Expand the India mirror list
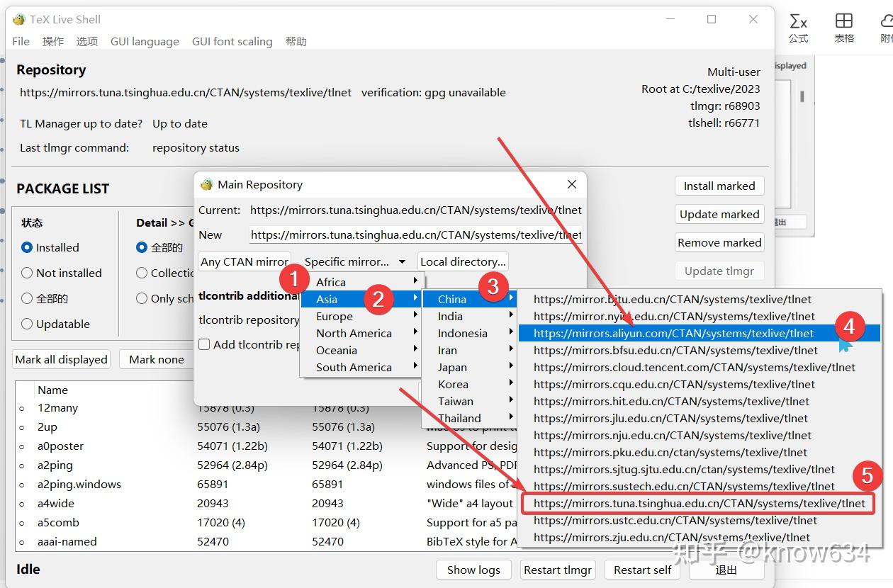The height and width of the screenshot is (588, 893). [x=469, y=316]
